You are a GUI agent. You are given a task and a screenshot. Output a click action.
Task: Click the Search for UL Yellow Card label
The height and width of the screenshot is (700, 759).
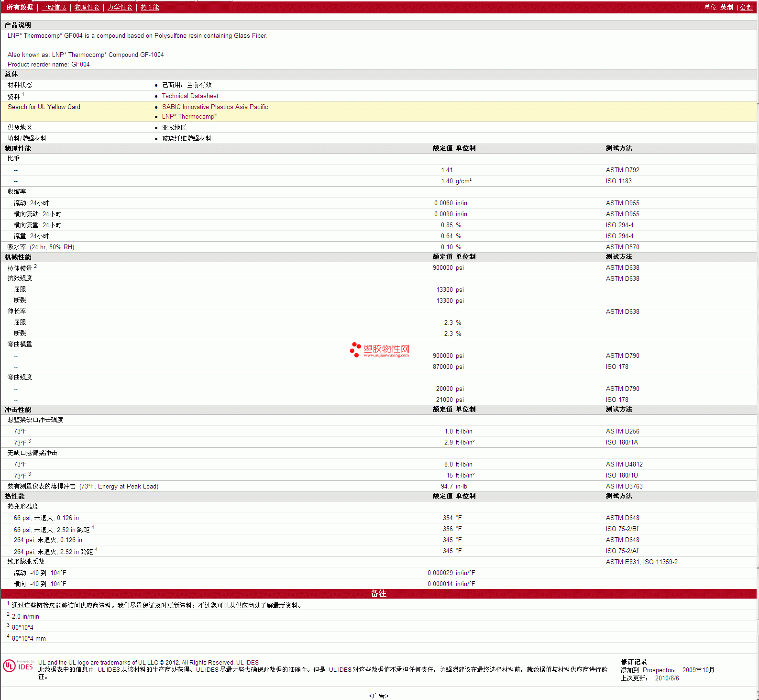pos(44,107)
